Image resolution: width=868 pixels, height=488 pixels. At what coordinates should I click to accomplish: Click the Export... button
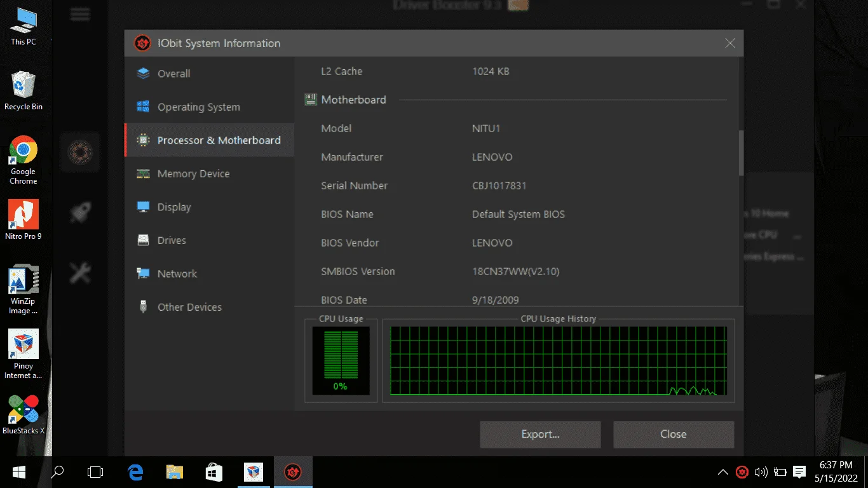click(x=540, y=435)
